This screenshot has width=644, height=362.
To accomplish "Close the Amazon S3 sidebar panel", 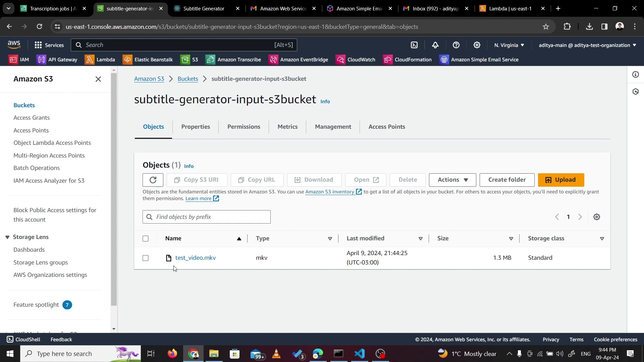I will click(x=98, y=79).
